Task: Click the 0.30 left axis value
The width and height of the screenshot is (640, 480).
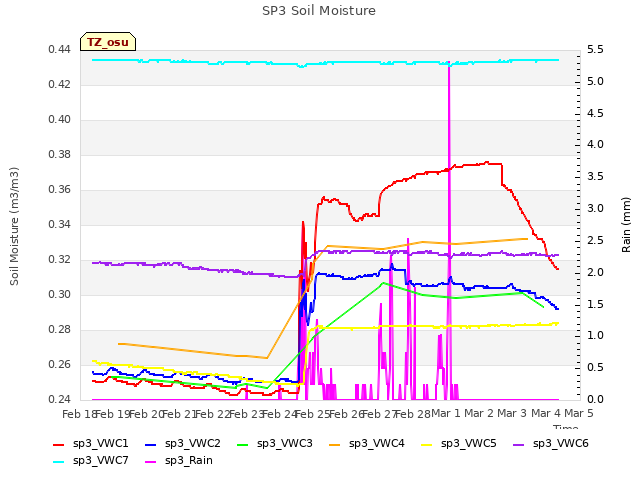Action: [59, 295]
